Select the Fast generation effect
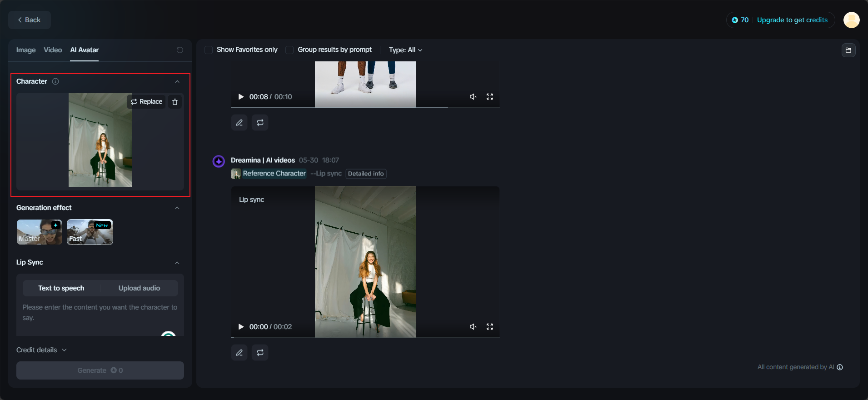 point(90,232)
